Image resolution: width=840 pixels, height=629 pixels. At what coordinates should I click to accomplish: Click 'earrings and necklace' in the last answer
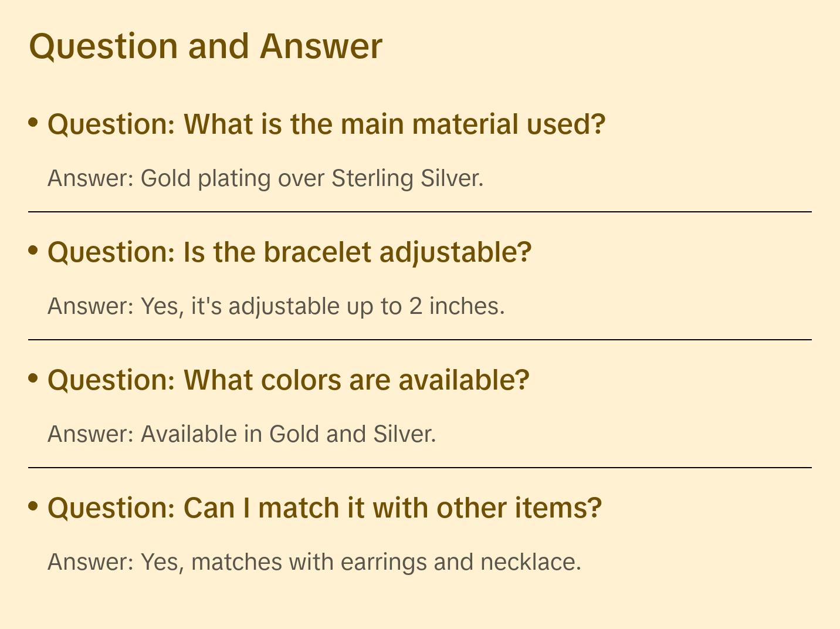[x=460, y=562]
